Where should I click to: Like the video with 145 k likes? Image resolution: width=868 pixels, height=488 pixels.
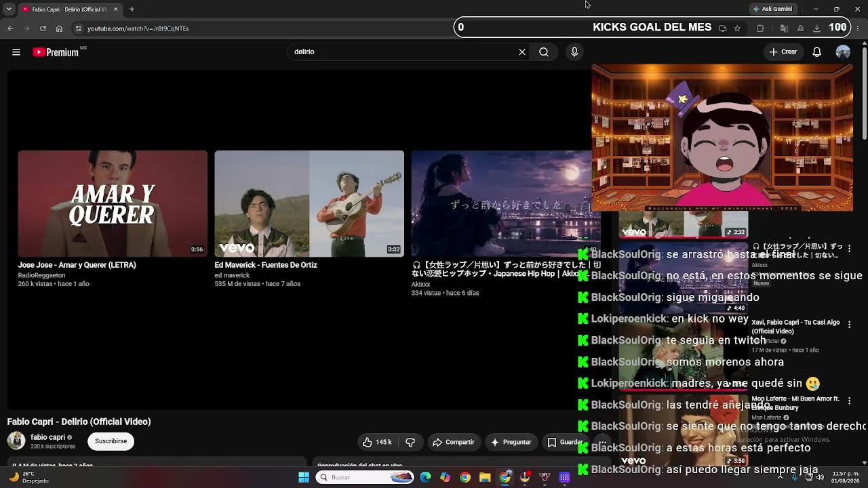pyautogui.click(x=378, y=442)
